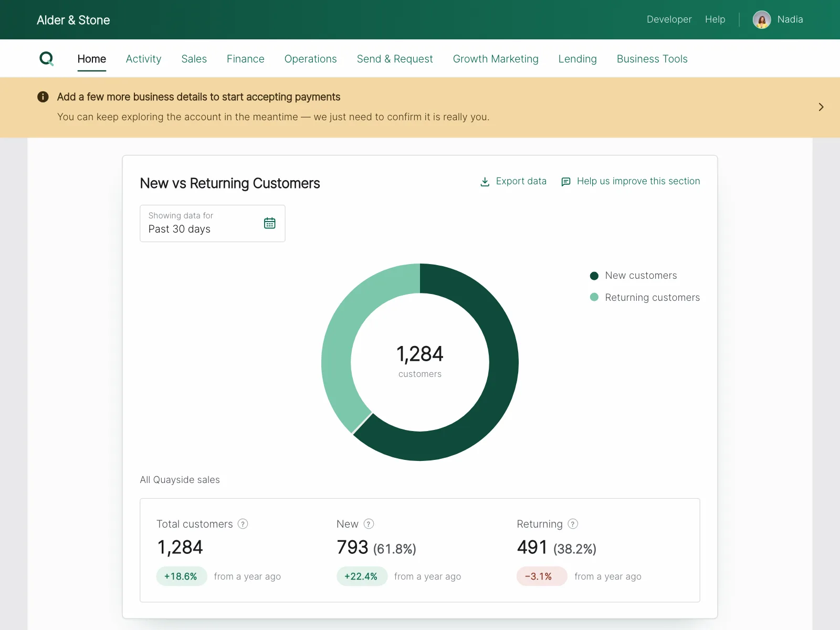The height and width of the screenshot is (630, 840).
Task: Click Add a few more business details heading
Action: point(198,97)
